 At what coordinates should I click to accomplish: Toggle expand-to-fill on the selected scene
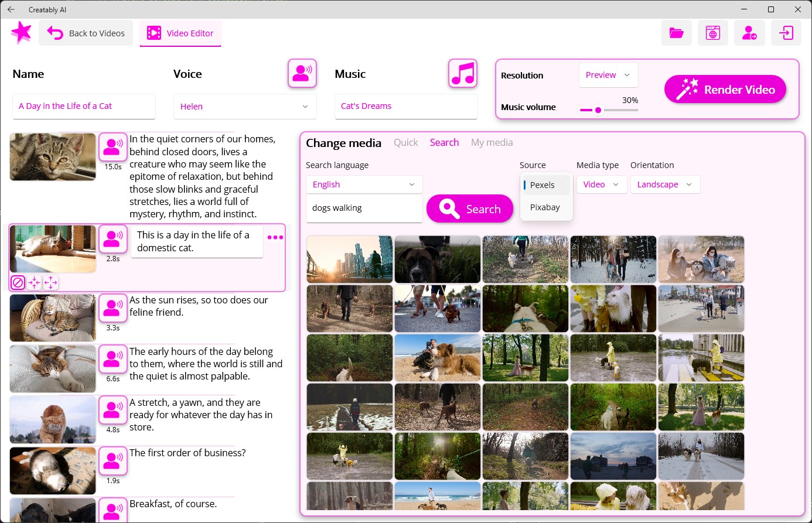coord(50,282)
